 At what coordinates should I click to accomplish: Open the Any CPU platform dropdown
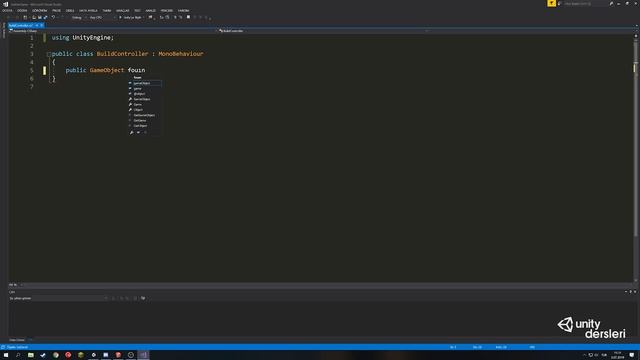pos(102,18)
